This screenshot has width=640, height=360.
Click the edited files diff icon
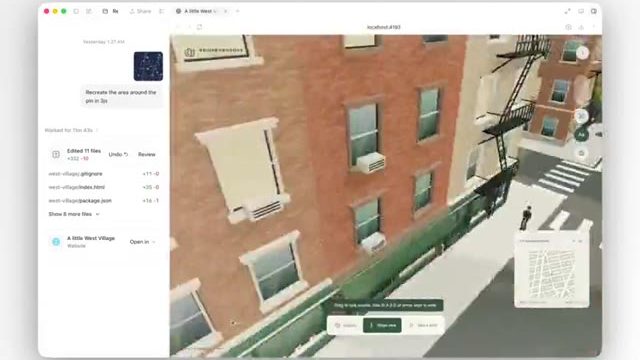point(56,154)
